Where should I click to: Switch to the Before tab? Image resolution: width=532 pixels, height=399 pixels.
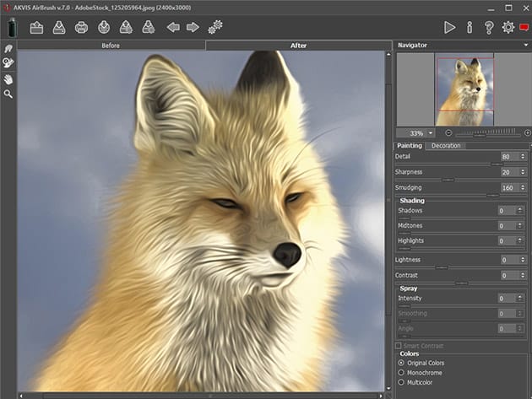pos(111,46)
